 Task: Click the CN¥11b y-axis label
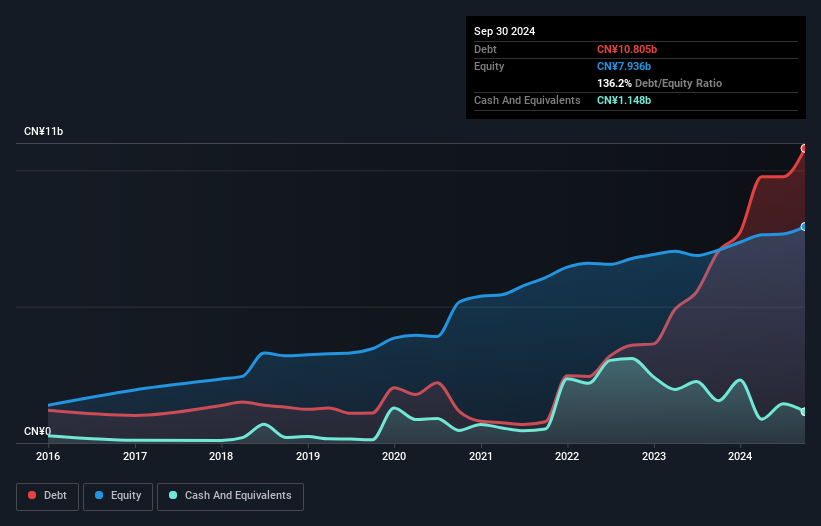click(x=43, y=131)
